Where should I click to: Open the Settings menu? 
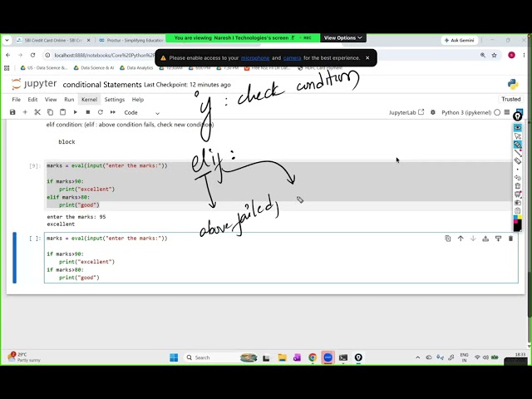point(115,100)
